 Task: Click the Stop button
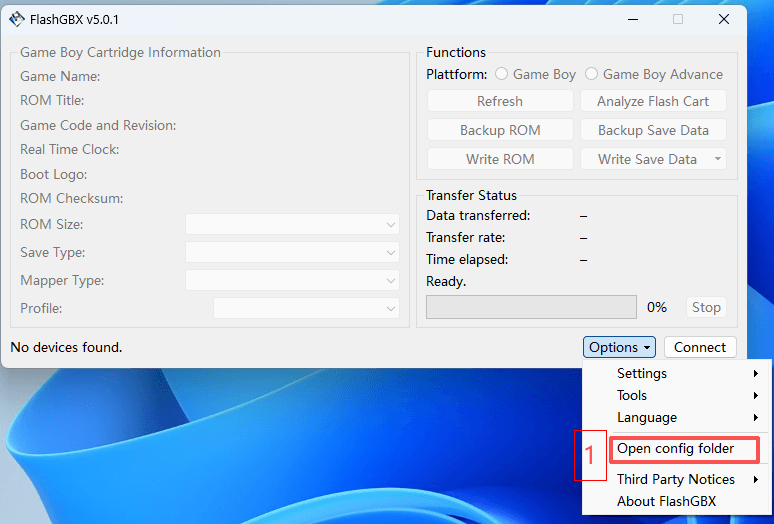pos(706,307)
